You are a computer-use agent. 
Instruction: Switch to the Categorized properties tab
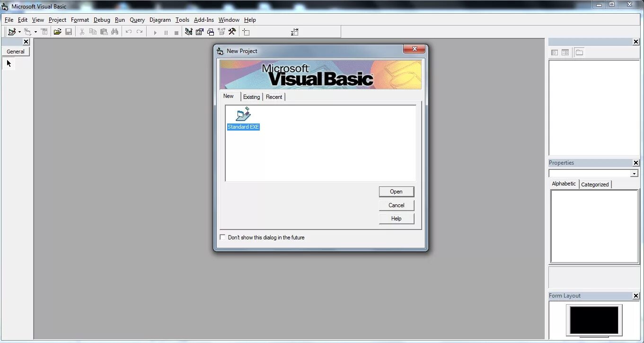click(x=595, y=185)
